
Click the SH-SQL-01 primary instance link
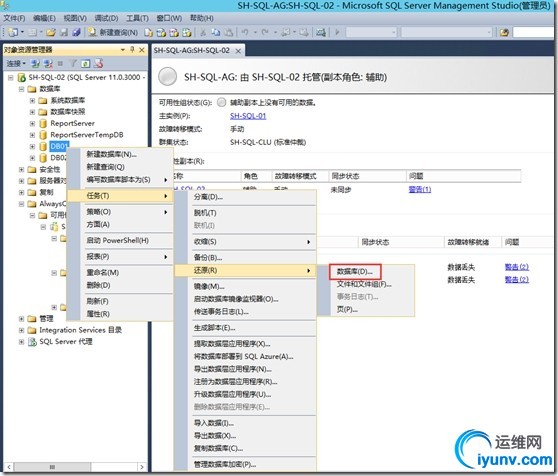click(x=248, y=116)
